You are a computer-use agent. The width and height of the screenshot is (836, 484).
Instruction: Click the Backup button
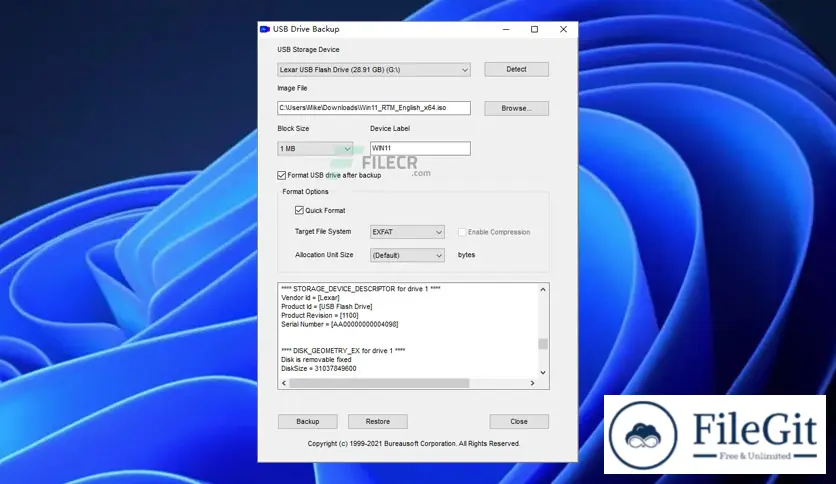click(308, 422)
